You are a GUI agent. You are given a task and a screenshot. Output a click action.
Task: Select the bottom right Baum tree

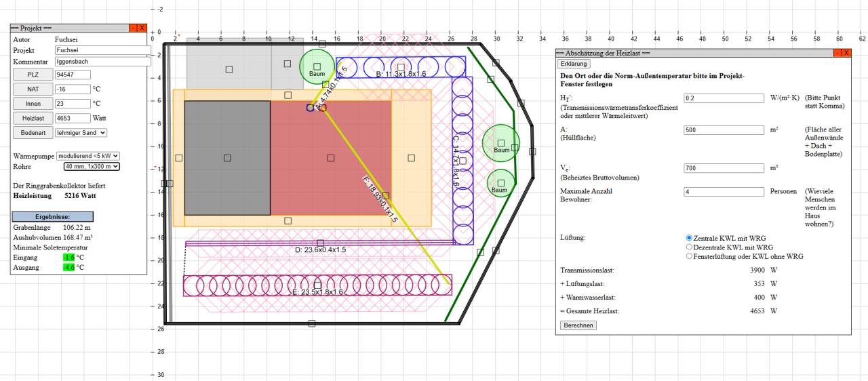(501, 183)
